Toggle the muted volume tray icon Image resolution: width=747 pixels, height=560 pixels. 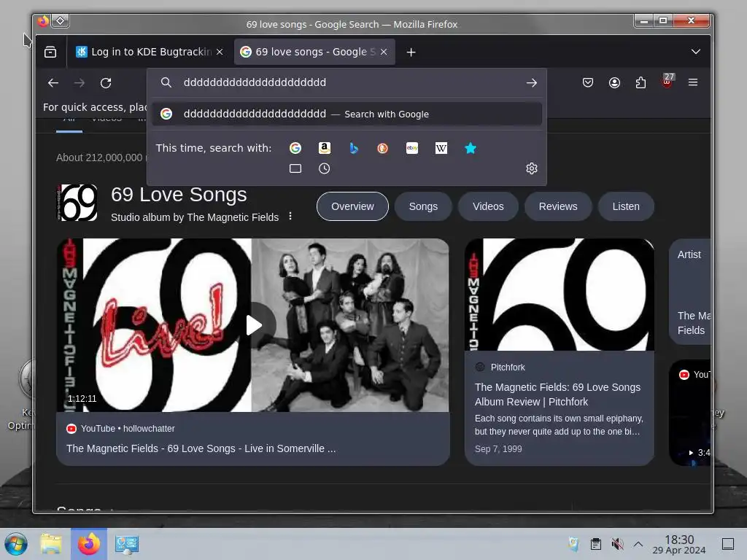click(617, 544)
